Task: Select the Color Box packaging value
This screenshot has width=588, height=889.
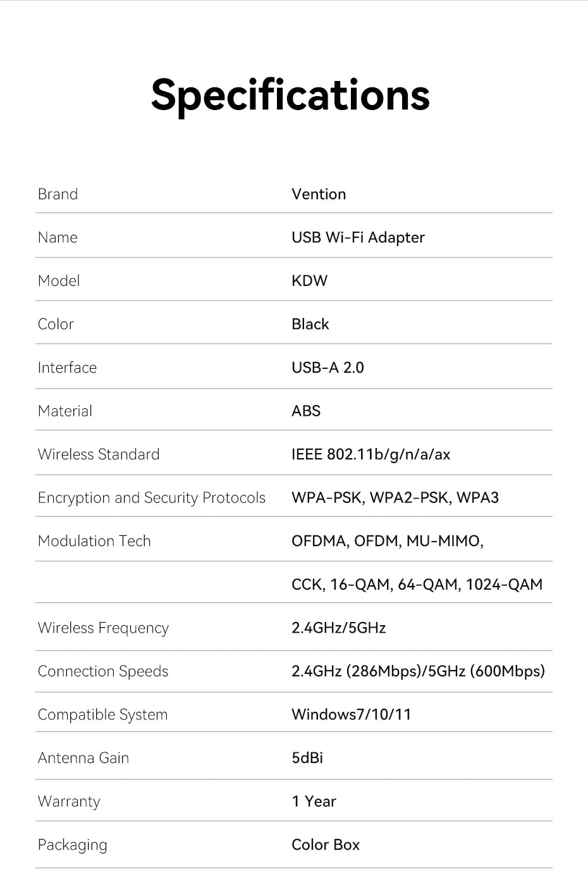Action: point(325,845)
